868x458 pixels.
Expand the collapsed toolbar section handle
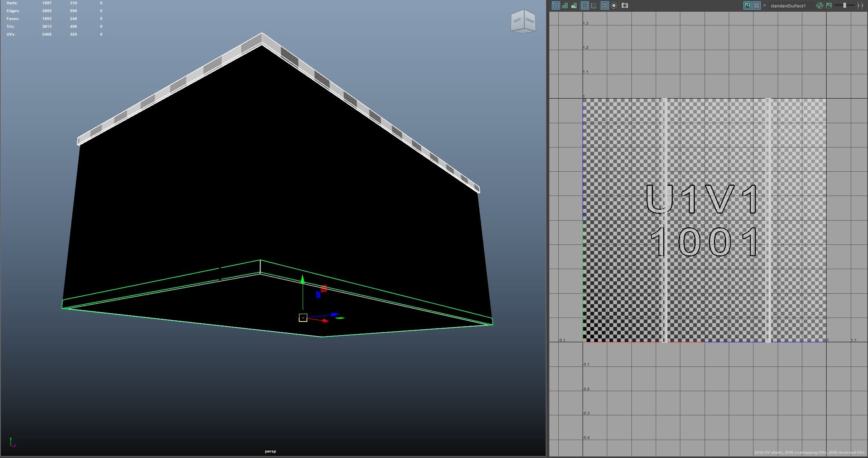click(860, 5)
